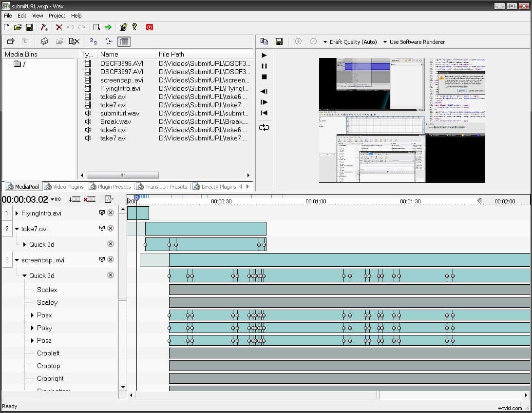Render the project using the hammer icon

tap(44, 27)
